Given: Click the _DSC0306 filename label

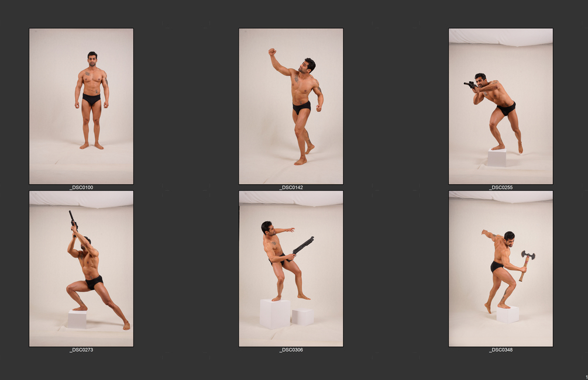Looking at the screenshot, I should click(291, 350).
